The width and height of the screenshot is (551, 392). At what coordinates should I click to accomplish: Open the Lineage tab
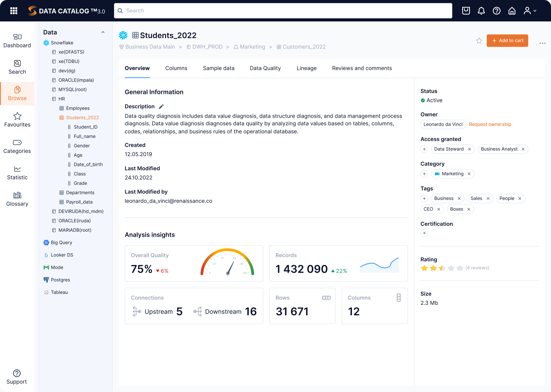point(306,68)
